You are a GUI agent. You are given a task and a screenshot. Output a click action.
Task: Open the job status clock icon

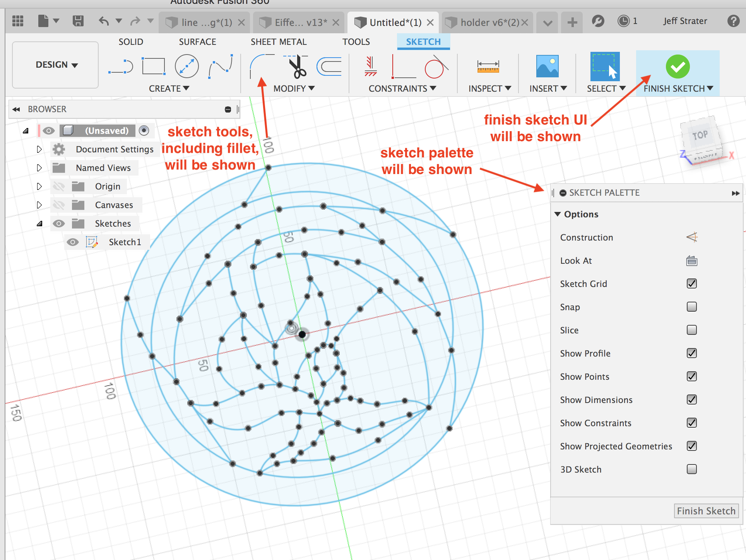click(623, 21)
